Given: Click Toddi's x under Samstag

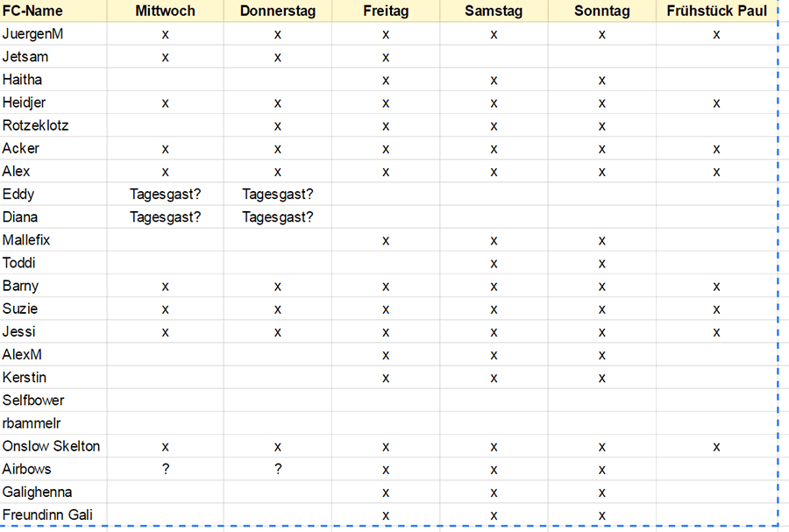Looking at the screenshot, I should 494,263.
